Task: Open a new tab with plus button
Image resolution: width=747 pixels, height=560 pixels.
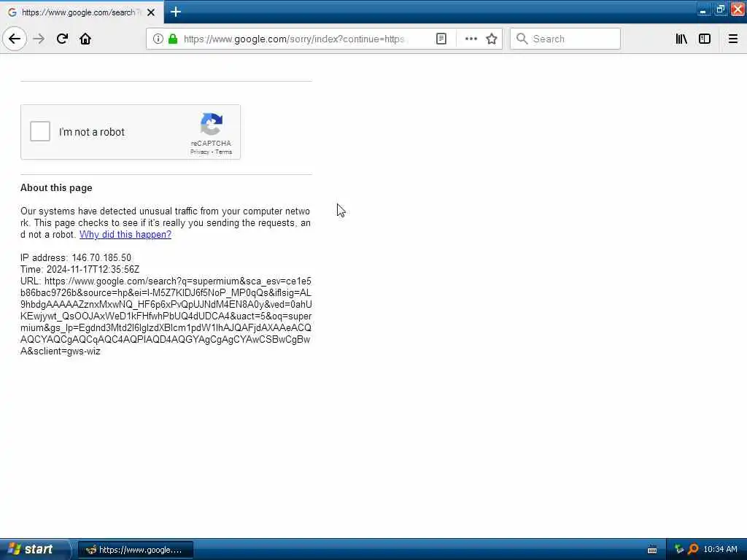Action: [176, 12]
